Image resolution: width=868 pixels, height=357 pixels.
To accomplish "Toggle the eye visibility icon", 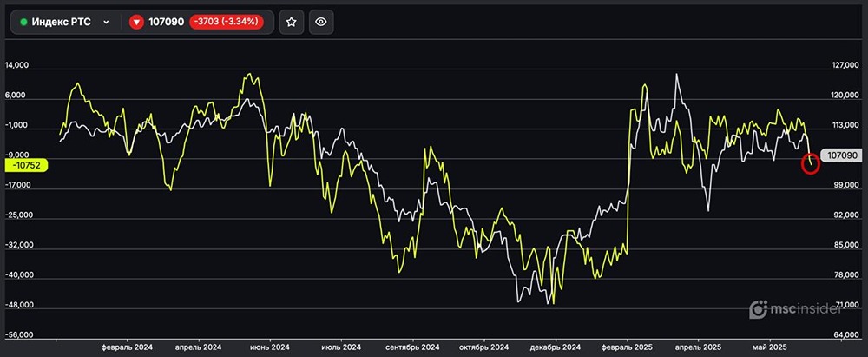I will pyautogui.click(x=321, y=22).
